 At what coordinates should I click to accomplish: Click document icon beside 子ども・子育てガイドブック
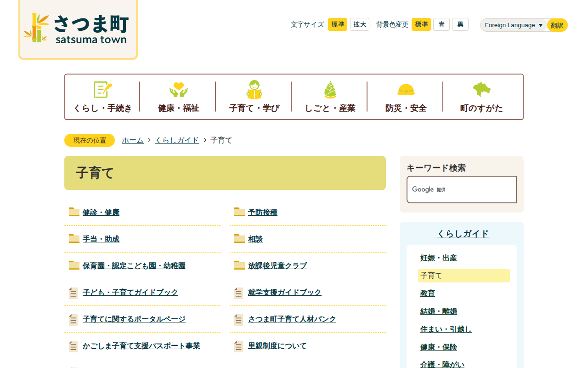73,293
